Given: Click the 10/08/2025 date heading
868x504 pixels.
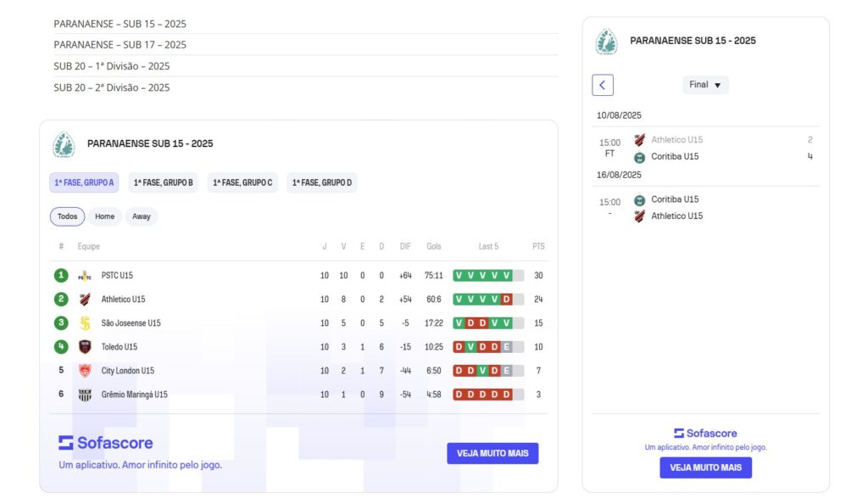Looking at the screenshot, I should [619, 115].
